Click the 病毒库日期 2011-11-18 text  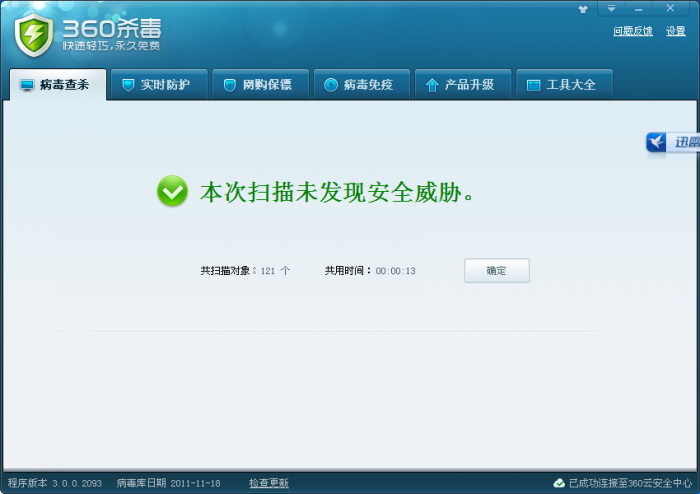[168, 483]
